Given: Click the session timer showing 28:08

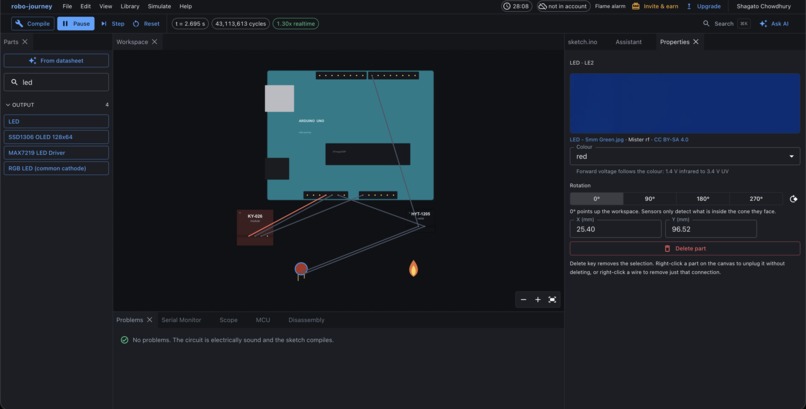Looking at the screenshot, I should pyautogui.click(x=517, y=6).
